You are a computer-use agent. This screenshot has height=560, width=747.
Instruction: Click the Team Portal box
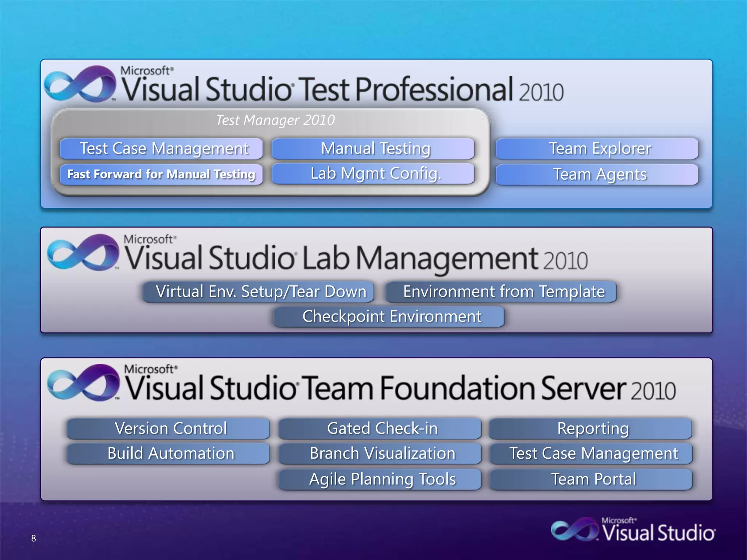click(x=591, y=479)
